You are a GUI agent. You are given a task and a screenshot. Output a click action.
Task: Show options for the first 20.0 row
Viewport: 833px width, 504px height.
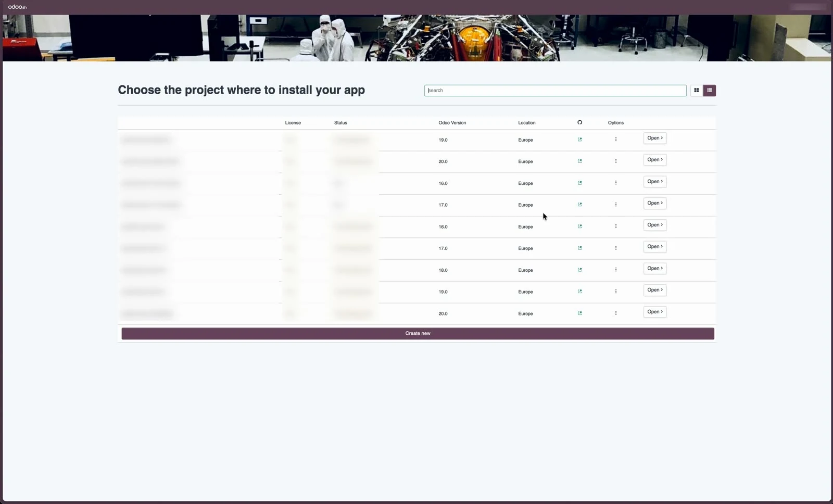coord(615,161)
